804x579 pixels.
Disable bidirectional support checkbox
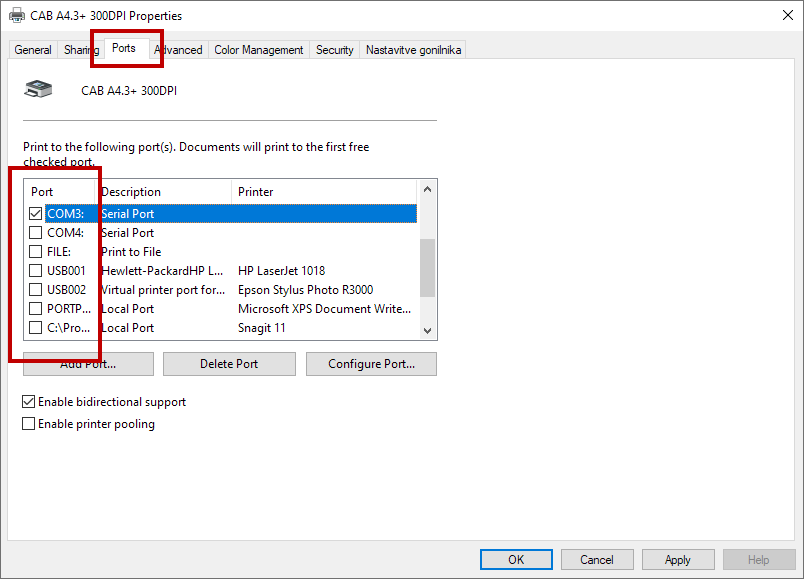point(29,402)
